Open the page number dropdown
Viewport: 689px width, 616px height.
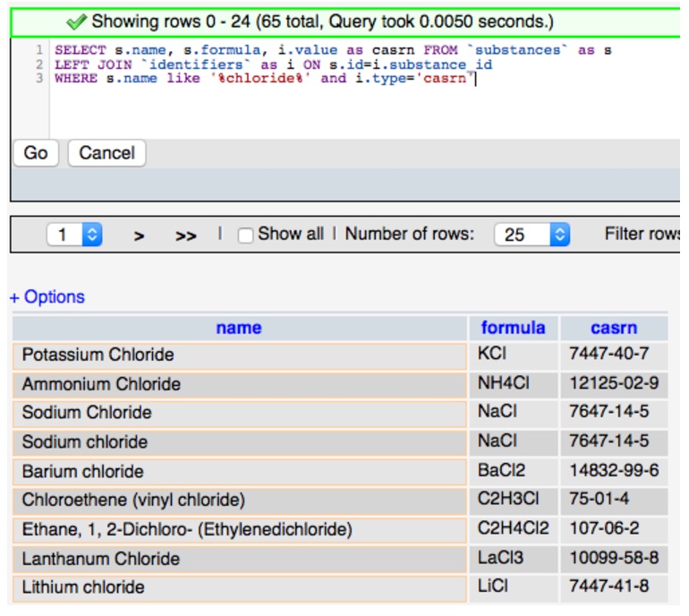point(74,235)
